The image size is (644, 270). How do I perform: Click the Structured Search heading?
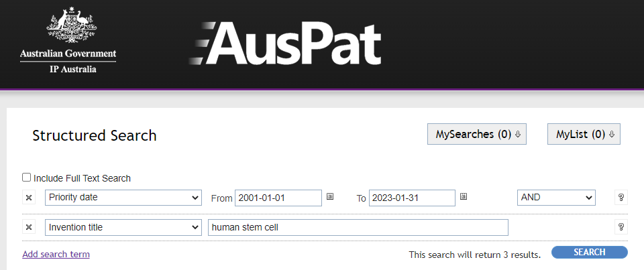point(95,135)
